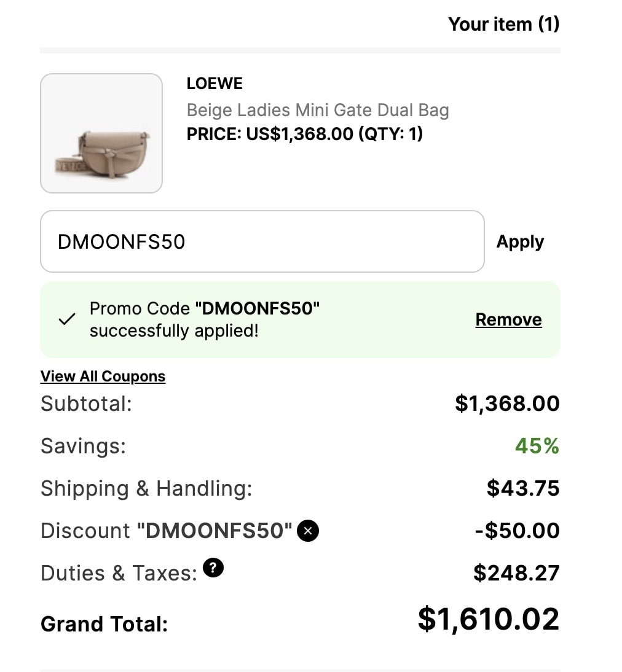The width and height of the screenshot is (622, 672).
Task: Select the Shipping & Handling amount $43.75
Action: pos(523,488)
